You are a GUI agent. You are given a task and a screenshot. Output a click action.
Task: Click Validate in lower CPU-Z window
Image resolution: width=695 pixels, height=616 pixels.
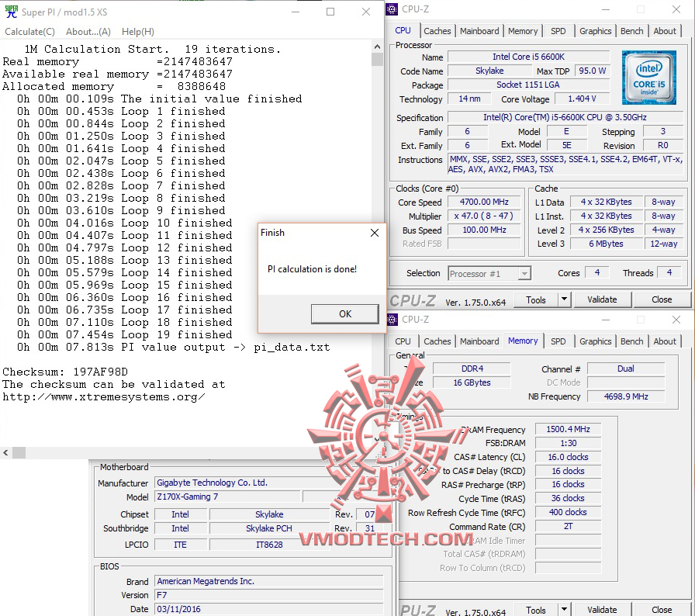602,610
